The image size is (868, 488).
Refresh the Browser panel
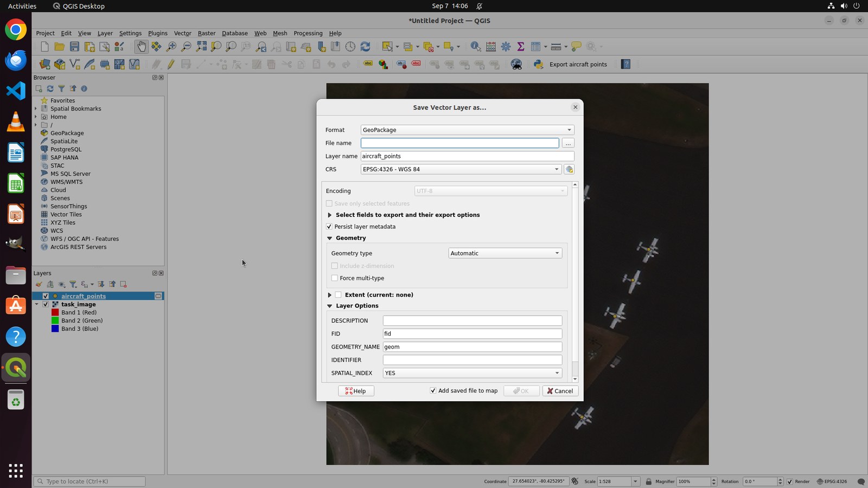tap(50, 88)
